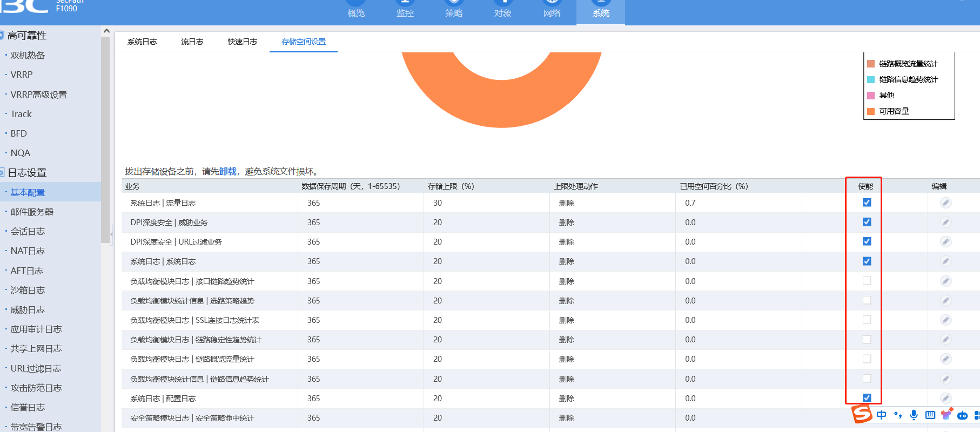
Task: Switch to the 系统日志 tab
Action: pos(142,42)
